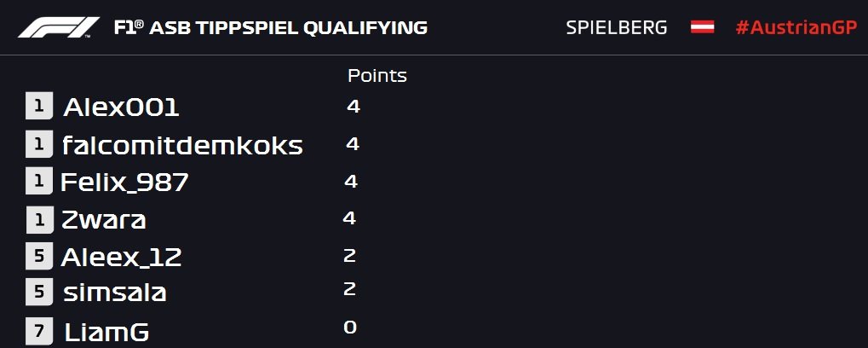This screenshot has height=348, width=868.
Task: Select the rank badge next to falcomitdemkoks
Action: point(39,144)
